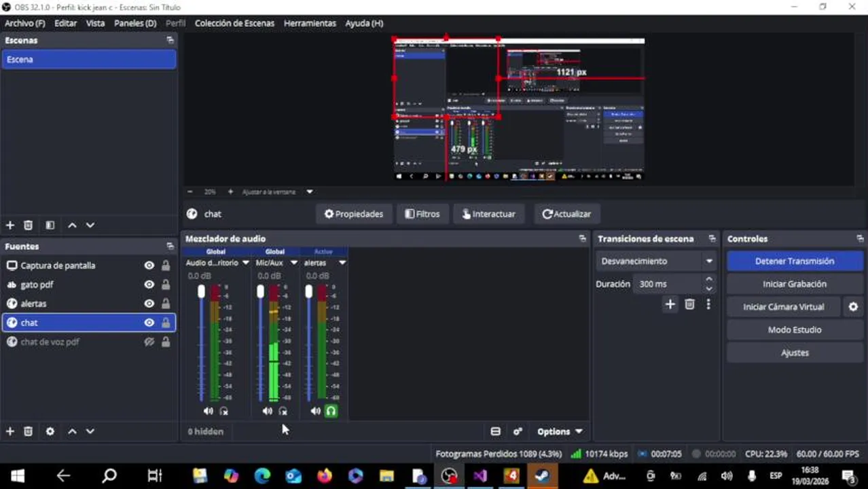Image resolution: width=868 pixels, height=489 pixels.
Task: Open virtual camera settings gear
Action: 853,307
